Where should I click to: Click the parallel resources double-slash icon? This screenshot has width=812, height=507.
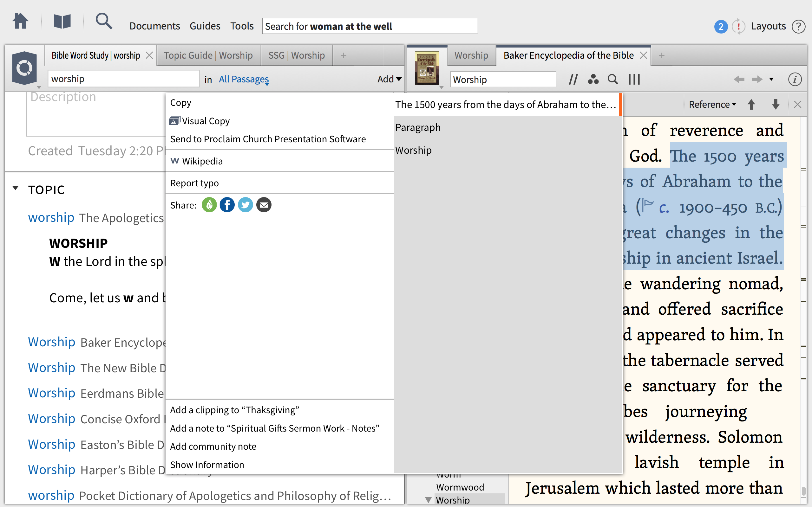click(573, 80)
